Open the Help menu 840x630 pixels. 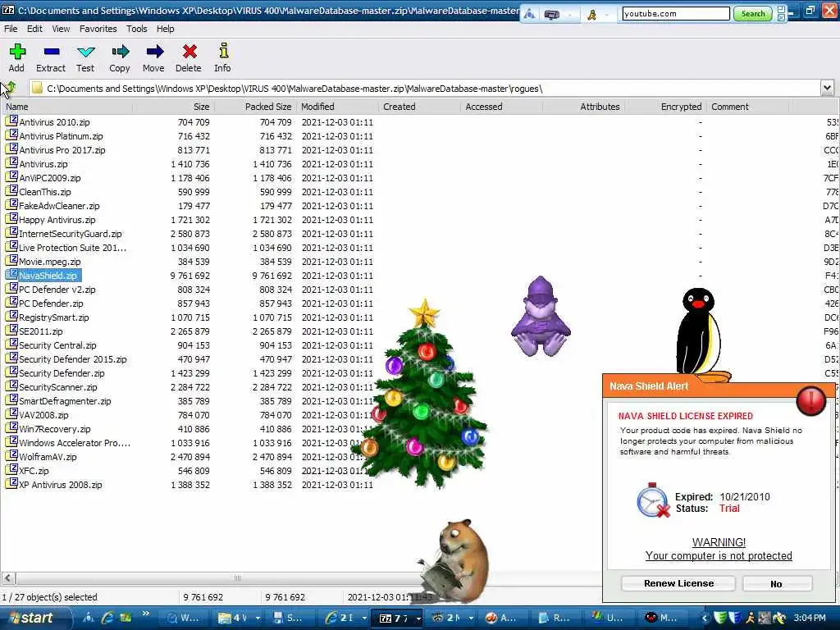pos(165,29)
